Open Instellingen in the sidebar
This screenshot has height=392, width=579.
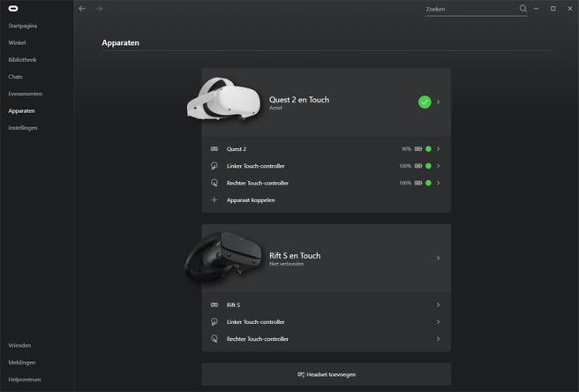[23, 128]
